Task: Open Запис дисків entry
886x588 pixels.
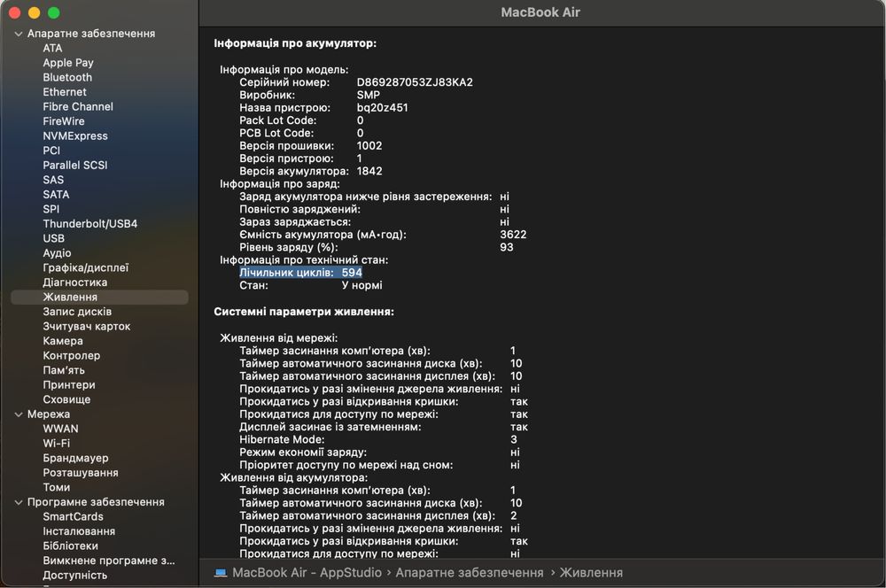Action: 77,312
